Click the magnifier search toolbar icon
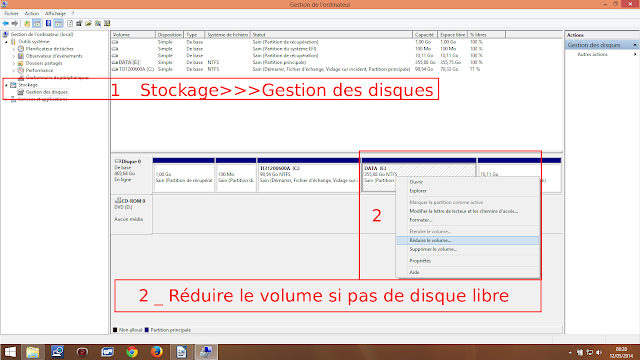Screen dimensions: 640x360 [98, 24]
